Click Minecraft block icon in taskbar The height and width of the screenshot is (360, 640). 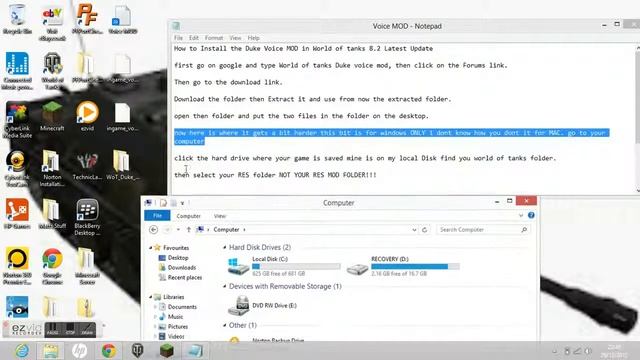point(166,351)
